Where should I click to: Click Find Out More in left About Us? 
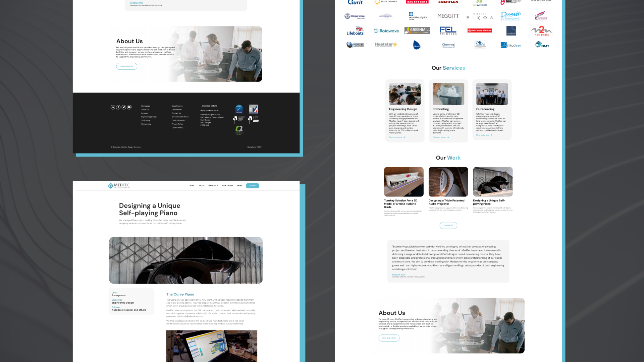(x=127, y=66)
